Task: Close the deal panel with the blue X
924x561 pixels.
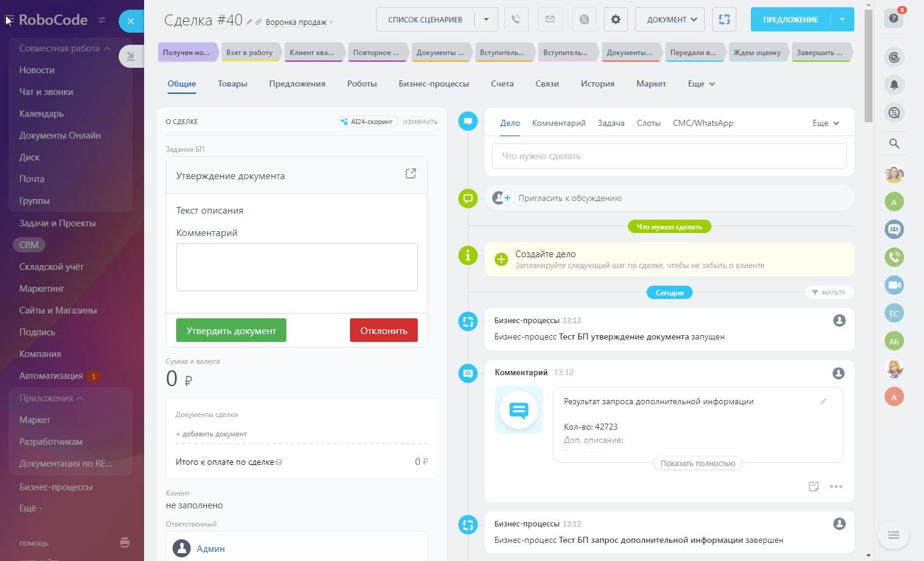Action: [x=131, y=21]
